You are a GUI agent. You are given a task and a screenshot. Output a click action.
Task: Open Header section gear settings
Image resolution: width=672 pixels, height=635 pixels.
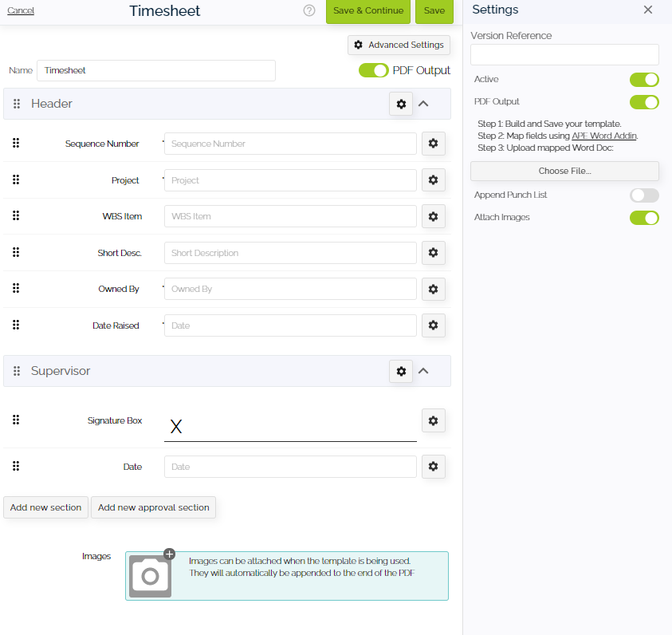tap(401, 104)
